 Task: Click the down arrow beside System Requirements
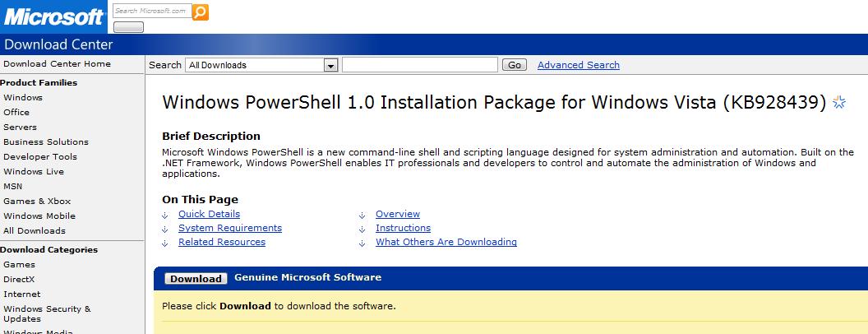point(165,229)
